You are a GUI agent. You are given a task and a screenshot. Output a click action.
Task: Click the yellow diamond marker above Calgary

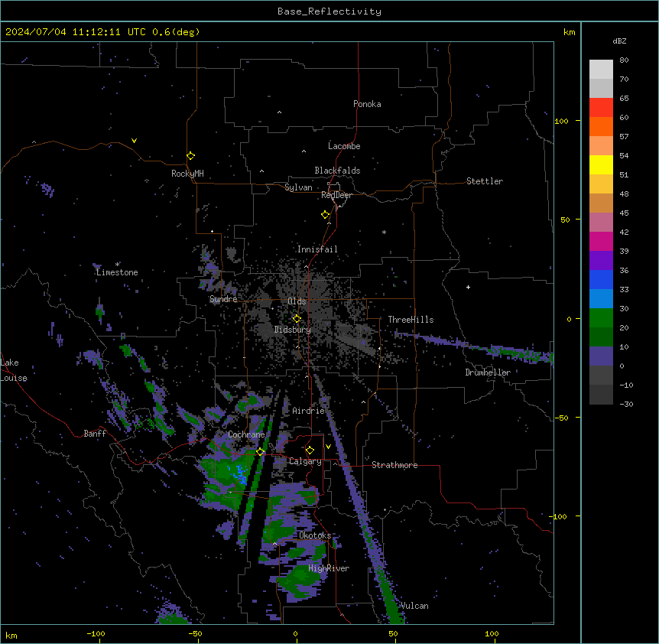coord(310,450)
